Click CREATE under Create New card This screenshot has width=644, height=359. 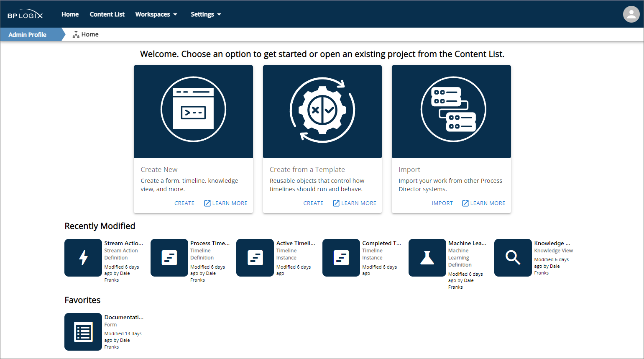coord(184,203)
